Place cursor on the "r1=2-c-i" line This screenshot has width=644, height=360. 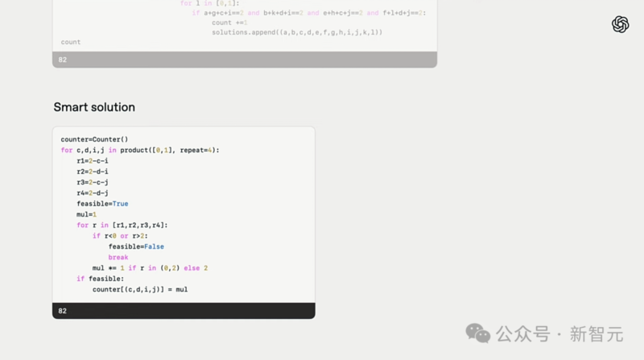pos(93,161)
